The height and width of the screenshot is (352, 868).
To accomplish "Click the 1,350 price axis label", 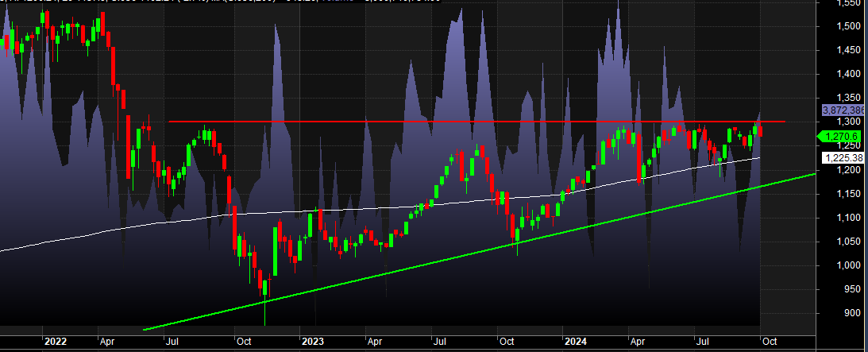I will [849, 98].
